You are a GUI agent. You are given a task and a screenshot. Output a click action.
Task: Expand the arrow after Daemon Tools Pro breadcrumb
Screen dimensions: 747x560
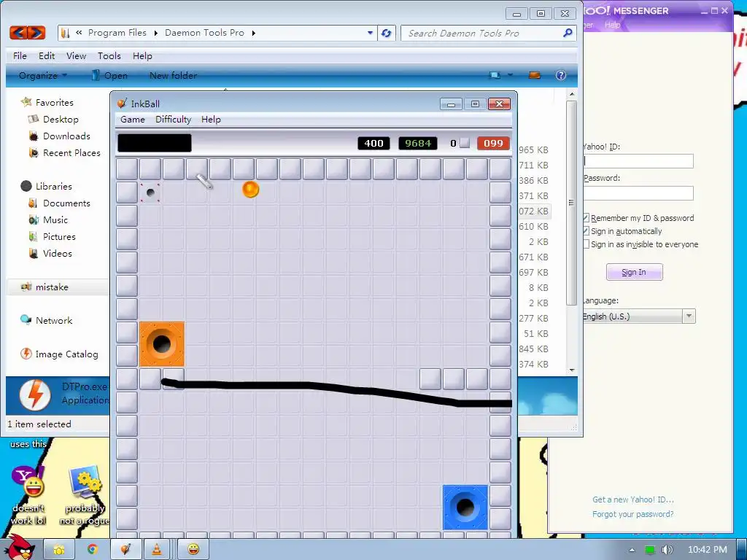[x=253, y=33]
